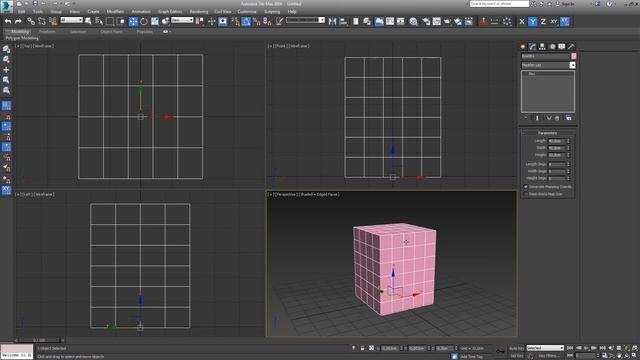Click Remove modifier trash icon
Screen dimensions: 640x360
557,118
